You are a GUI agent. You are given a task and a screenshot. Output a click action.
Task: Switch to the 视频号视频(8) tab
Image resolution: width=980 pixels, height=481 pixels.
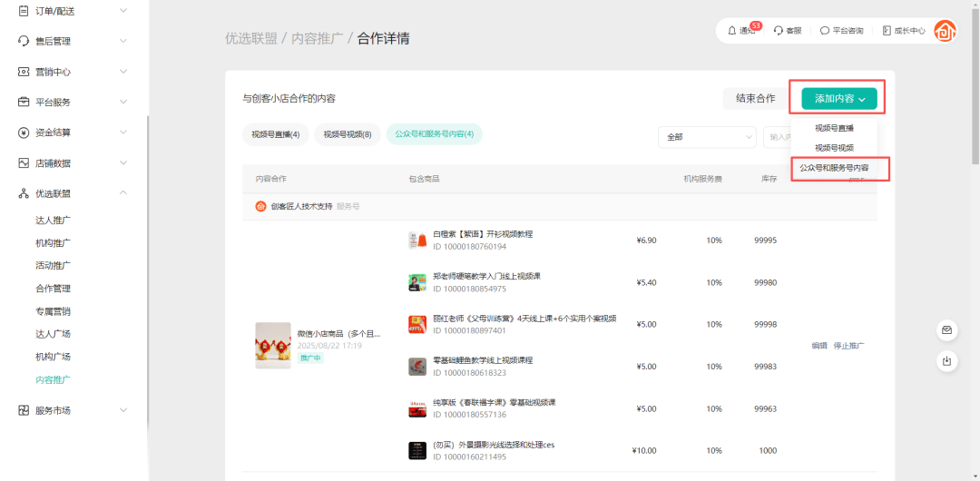tap(348, 134)
